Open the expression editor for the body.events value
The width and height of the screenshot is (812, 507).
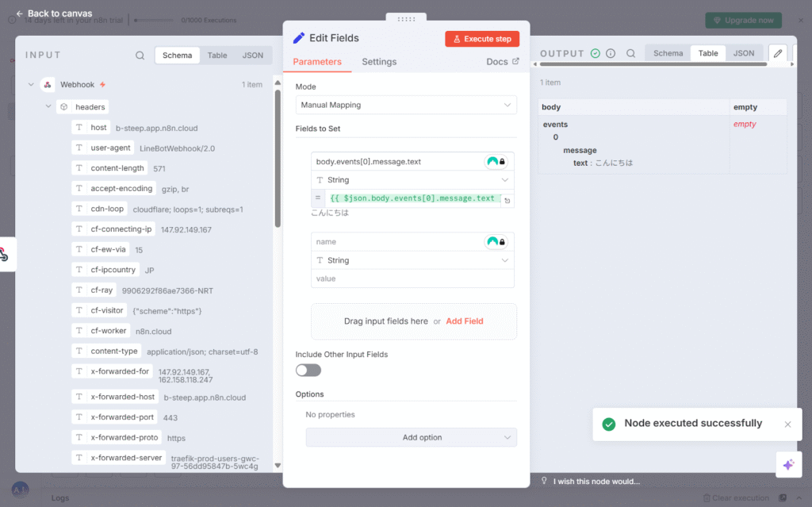click(x=507, y=201)
